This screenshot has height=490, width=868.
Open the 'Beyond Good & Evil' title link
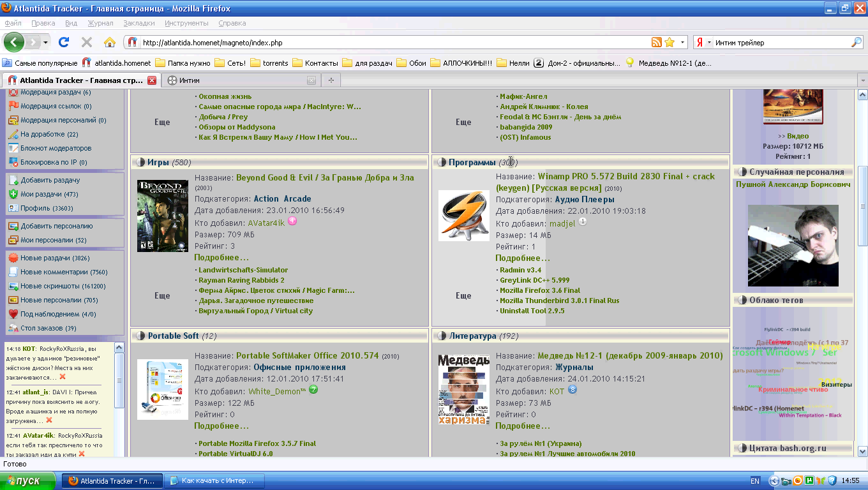325,177
